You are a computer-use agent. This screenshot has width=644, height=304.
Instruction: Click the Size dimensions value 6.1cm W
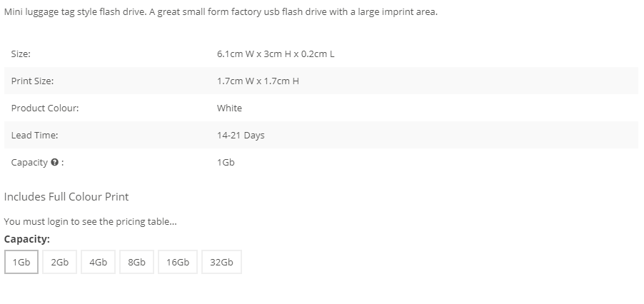(x=276, y=54)
